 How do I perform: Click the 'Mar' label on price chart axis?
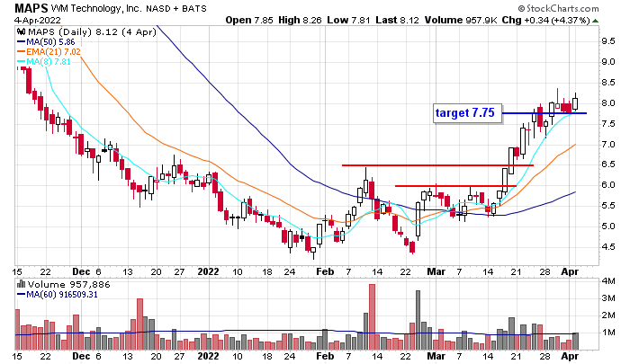click(436, 272)
